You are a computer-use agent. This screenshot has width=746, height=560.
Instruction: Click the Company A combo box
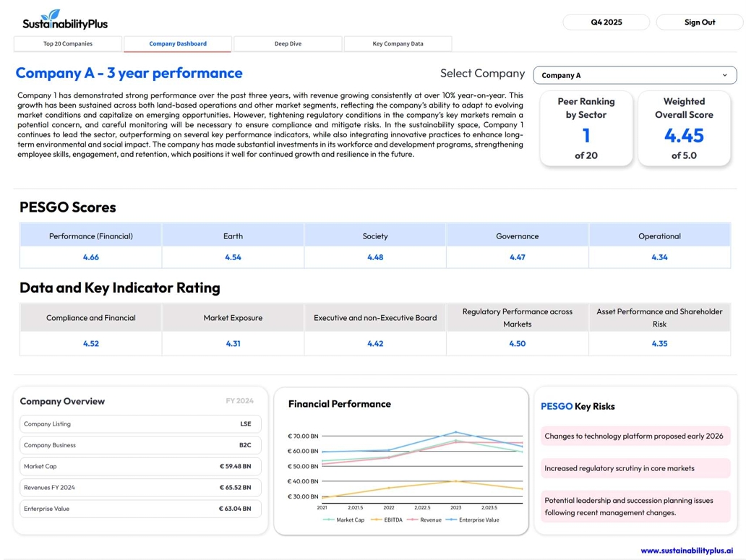(x=634, y=75)
